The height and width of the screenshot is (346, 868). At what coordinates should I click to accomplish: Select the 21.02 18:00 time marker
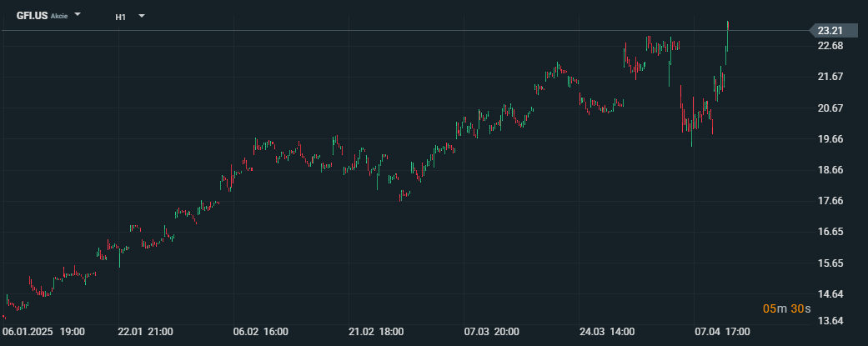point(376,332)
